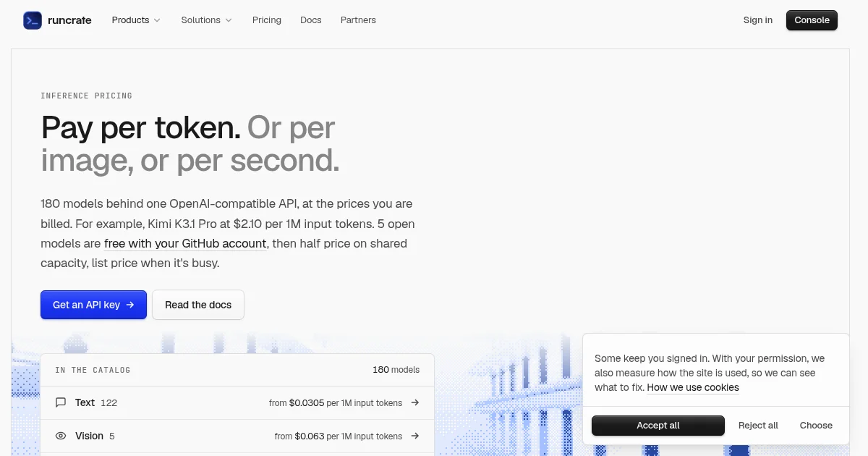Click the Read the docs button
Viewport: 868px width, 456px height.
click(198, 305)
